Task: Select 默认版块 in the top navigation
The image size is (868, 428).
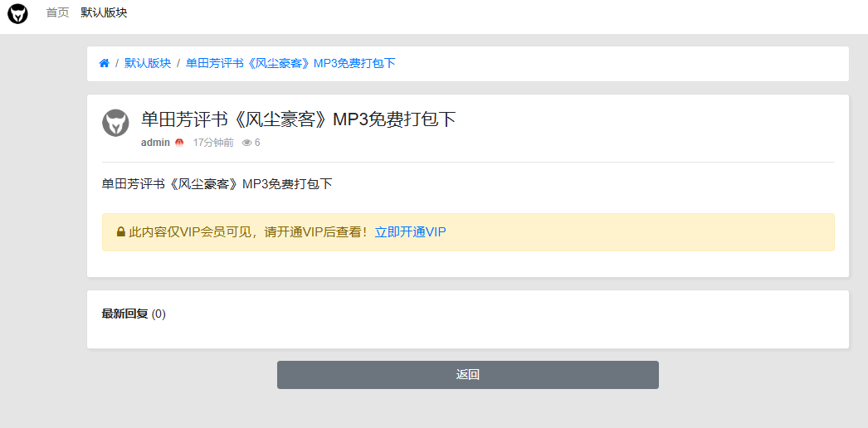Action: (104, 13)
